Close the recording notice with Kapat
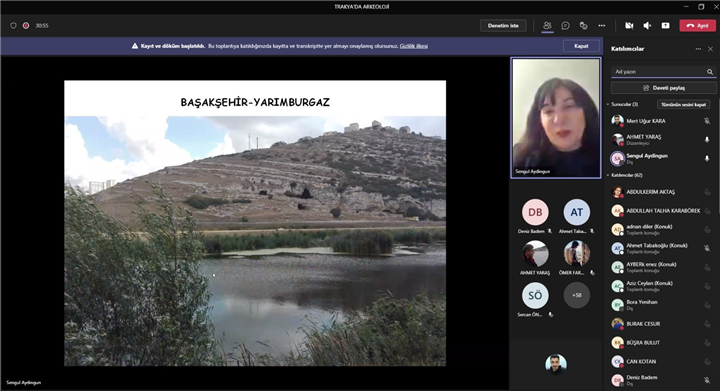Screen dimensions: 720x391 pyautogui.click(x=581, y=46)
